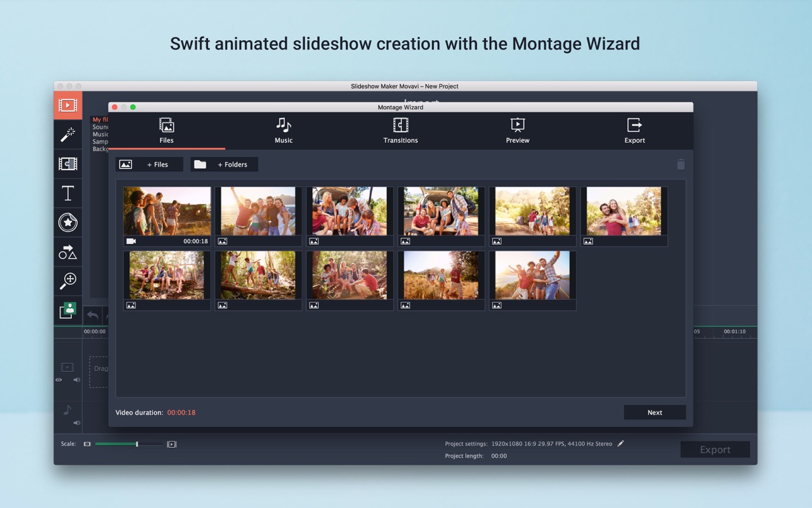Open the Filters magic wand tool
The width and height of the screenshot is (812, 508).
(68, 135)
